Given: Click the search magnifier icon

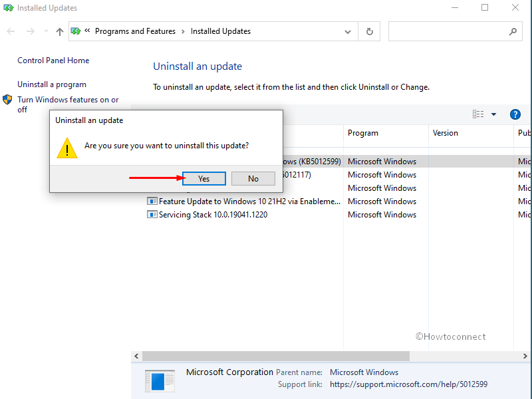Looking at the screenshot, I should (x=513, y=31).
